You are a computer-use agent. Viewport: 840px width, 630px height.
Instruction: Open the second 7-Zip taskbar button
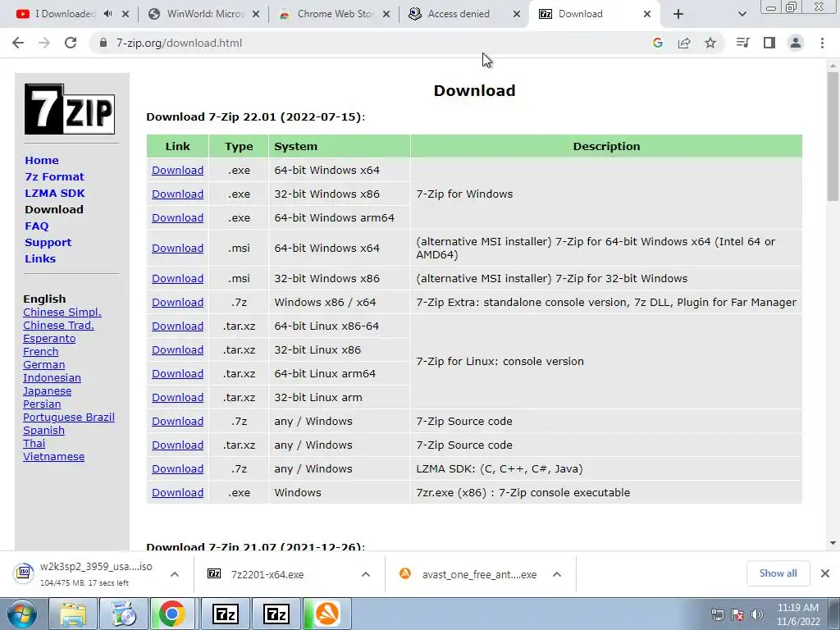(x=276, y=614)
